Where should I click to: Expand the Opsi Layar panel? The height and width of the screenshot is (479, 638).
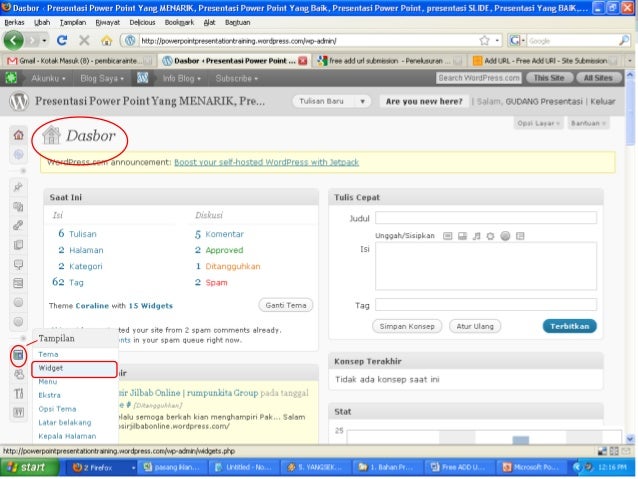click(x=538, y=123)
